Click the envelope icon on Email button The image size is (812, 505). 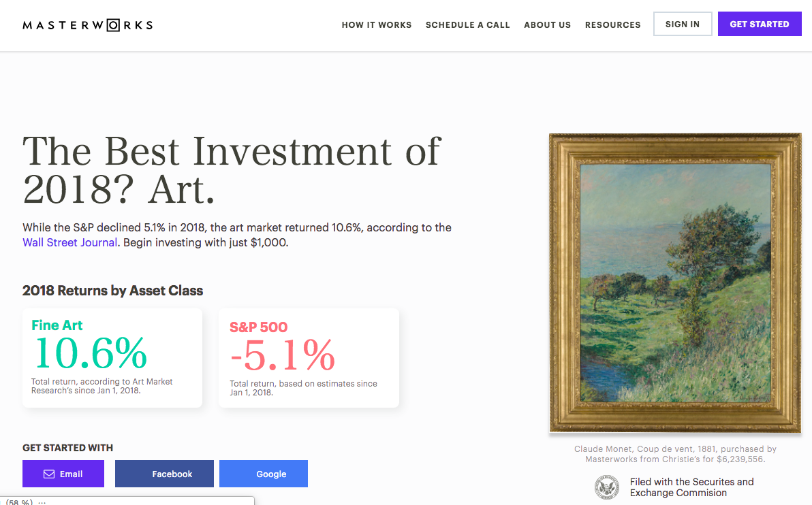click(49, 474)
